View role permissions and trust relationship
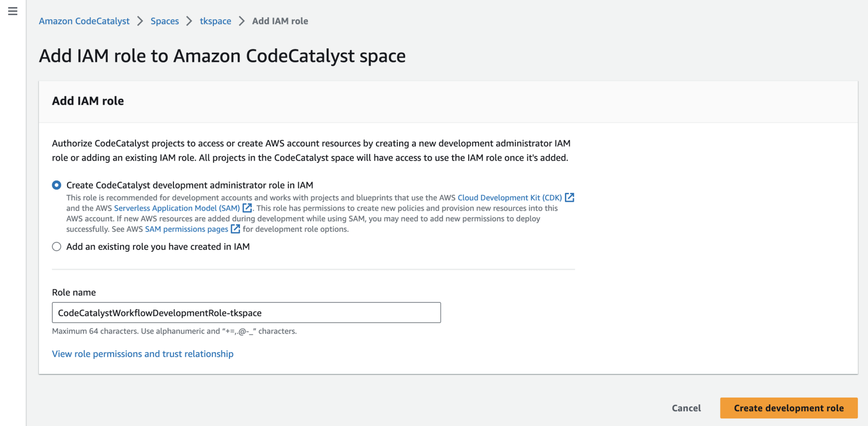The width and height of the screenshot is (868, 426). tap(142, 354)
